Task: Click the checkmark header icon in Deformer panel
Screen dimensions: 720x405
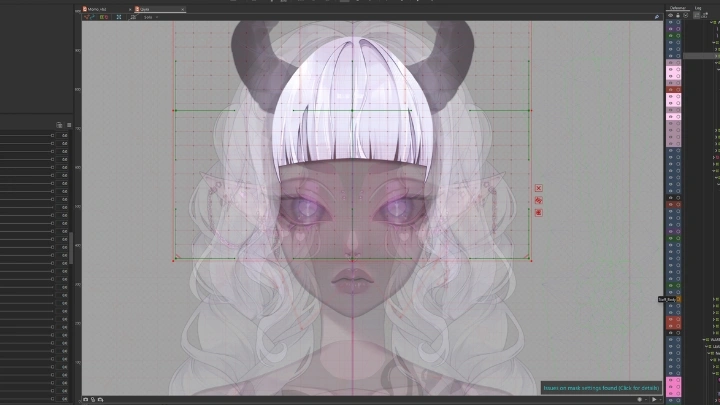Action: tap(686, 15)
